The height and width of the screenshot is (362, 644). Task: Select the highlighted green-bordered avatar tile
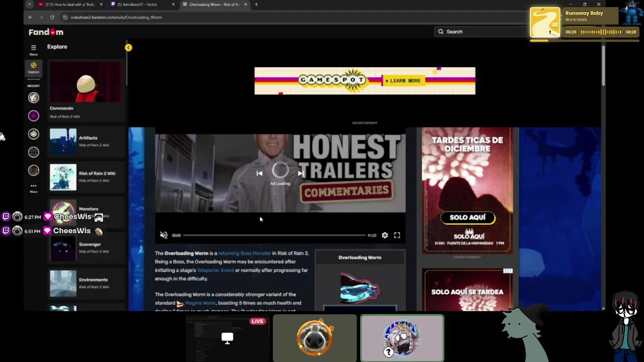click(402, 338)
